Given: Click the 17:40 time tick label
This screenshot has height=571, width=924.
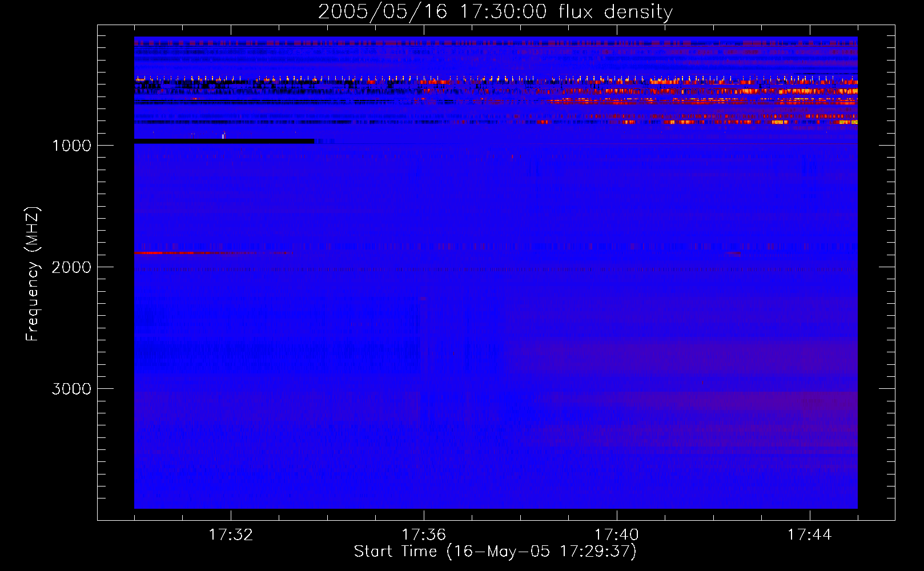Looking at the screenshot, I should point(617,535).
